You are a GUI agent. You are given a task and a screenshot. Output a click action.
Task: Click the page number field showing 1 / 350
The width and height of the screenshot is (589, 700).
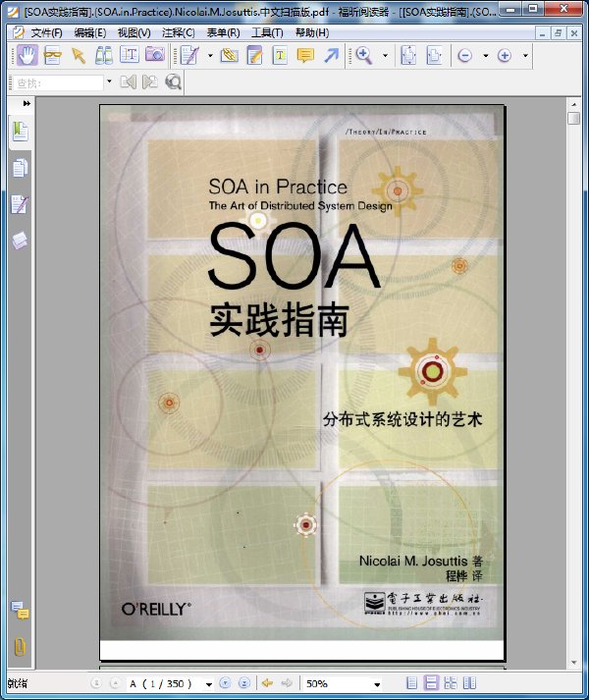point(165,683)
